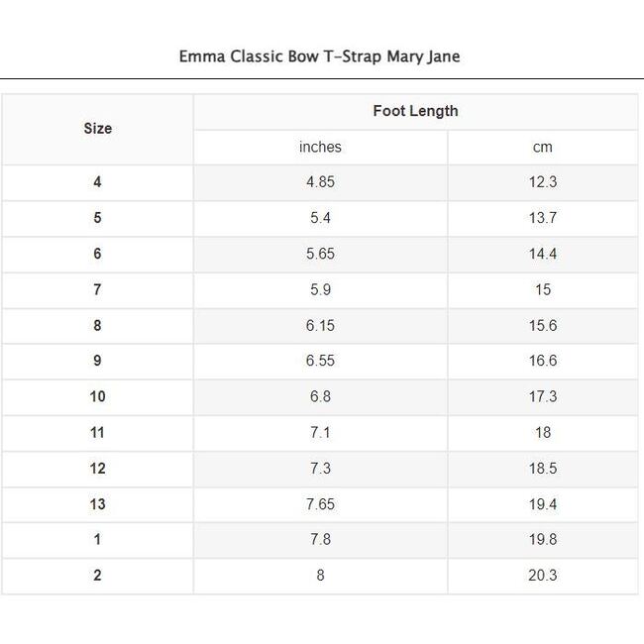Screen dimensions: 644x644
Task: Click the Foot Length header cell
Action: tap(415, 111)
